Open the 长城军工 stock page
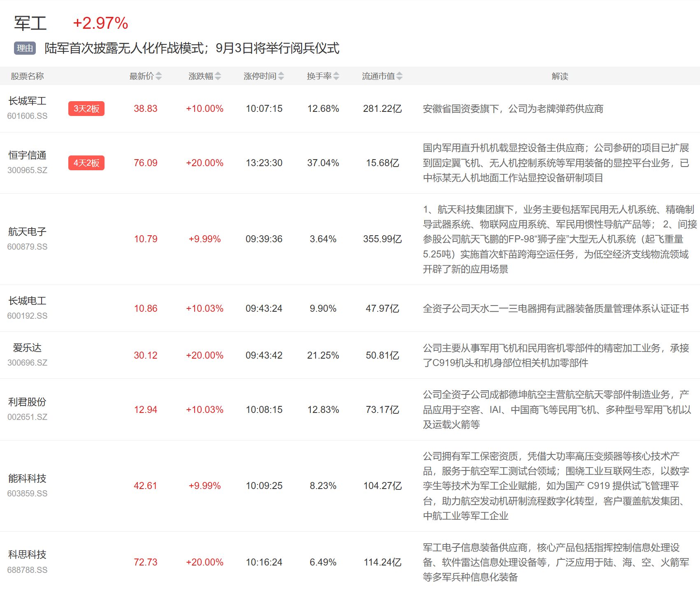 (x=27, y=101)
